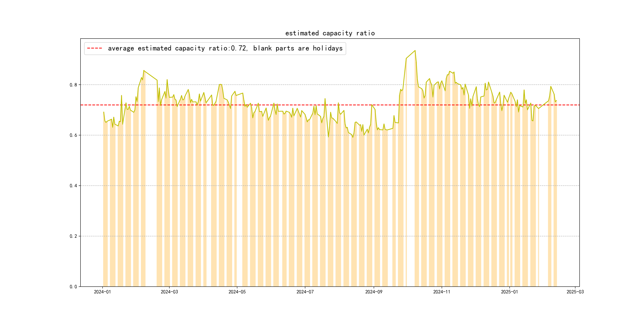The image size is (644, 322).
Task: Click the 2024-01 x-axis label
Action: (x=102, y=292)
